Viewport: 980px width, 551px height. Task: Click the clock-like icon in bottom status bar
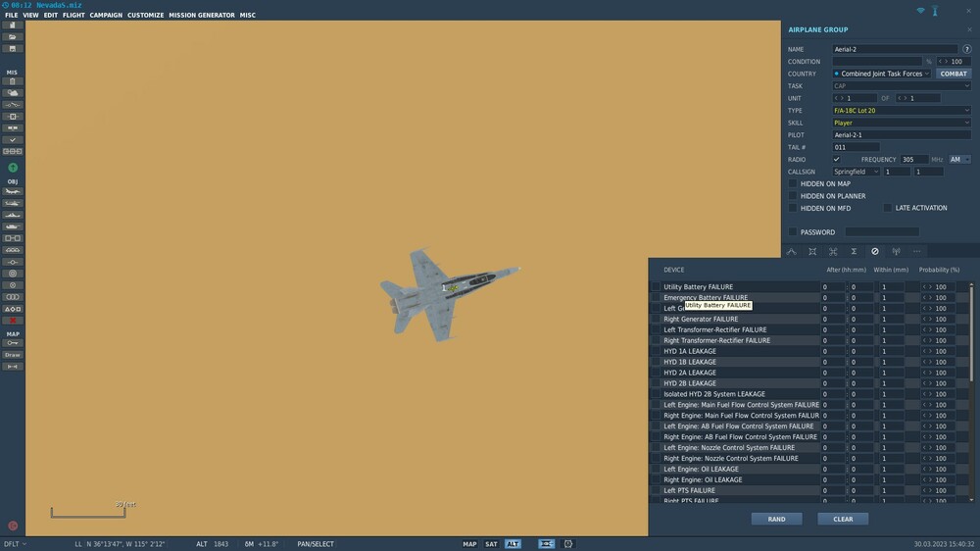tap(568, 544)
